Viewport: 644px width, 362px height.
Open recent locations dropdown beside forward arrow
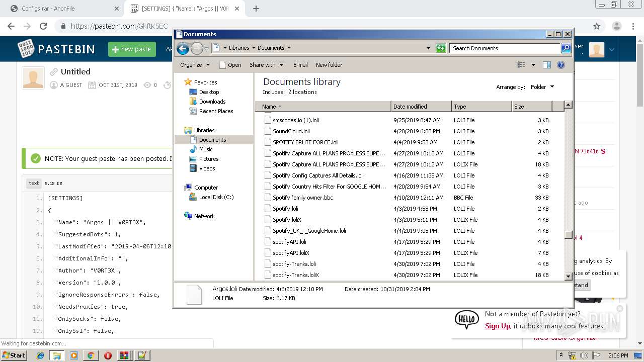(x=206, y=49)
